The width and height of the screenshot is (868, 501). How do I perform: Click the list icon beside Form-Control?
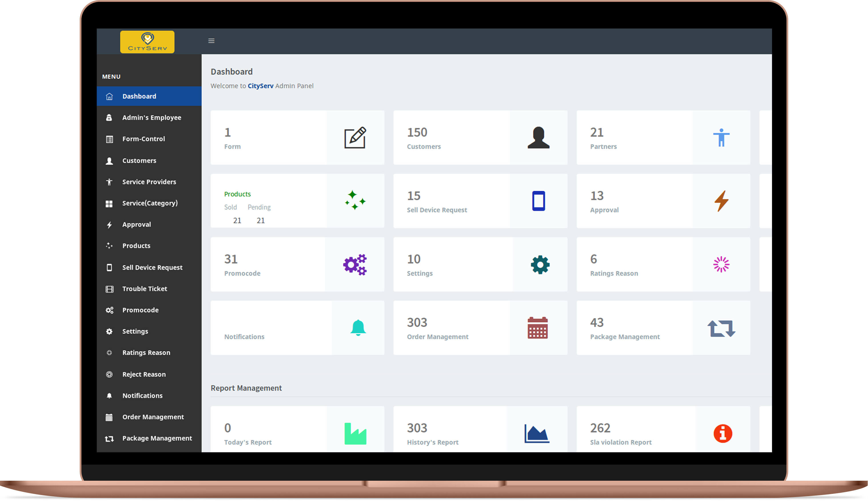tap(109, 139)
